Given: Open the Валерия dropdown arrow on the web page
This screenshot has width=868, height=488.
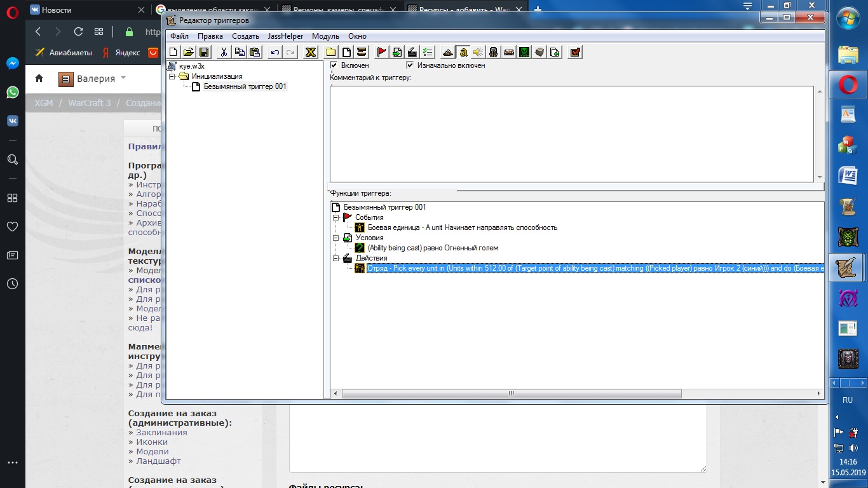Looking at the screenshot, I should coord(123,78).
